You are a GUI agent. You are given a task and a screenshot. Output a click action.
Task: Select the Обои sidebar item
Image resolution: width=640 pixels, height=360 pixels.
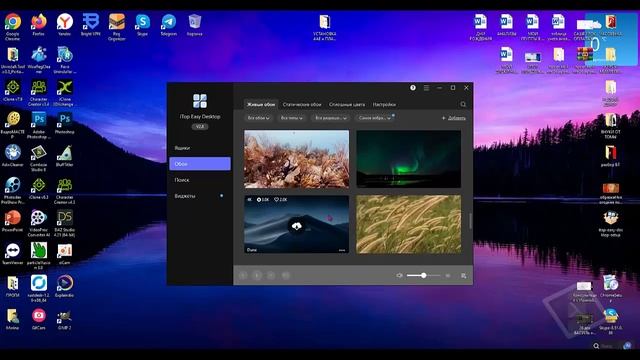[200, 164]
